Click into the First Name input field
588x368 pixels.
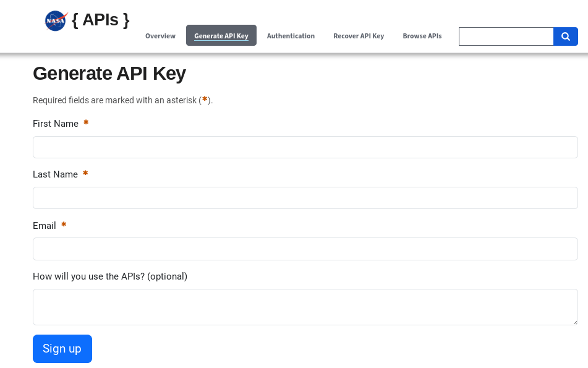(x=305, y=147)
